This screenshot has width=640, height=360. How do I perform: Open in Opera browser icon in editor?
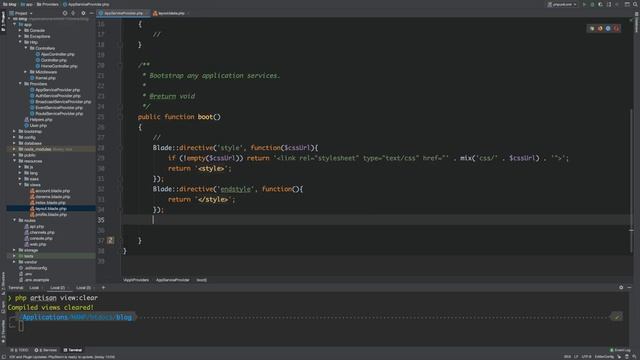616,28
